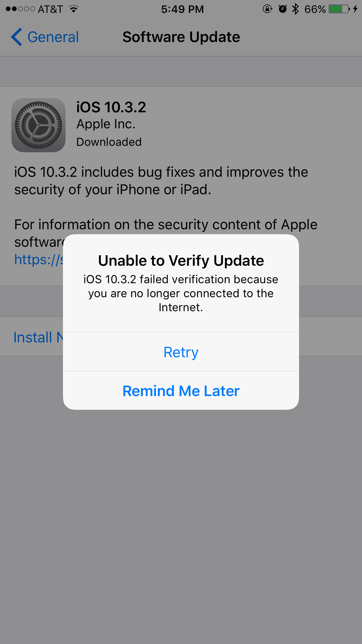Tap the 66% battery percentage
The height and width of the screenshot is (644, 362).
[315, 9]
